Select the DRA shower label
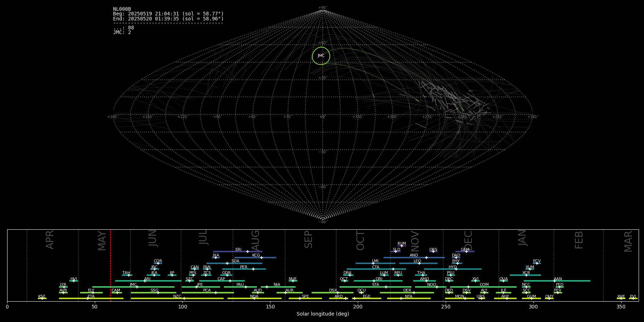The height and width of the screenshot is (322, 644). (x=347, y=273)
